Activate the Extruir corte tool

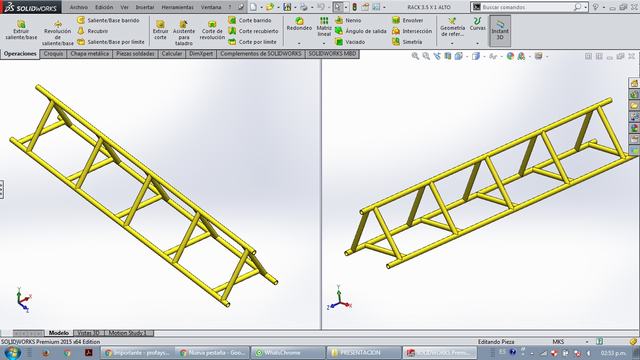tap(160, 30)
